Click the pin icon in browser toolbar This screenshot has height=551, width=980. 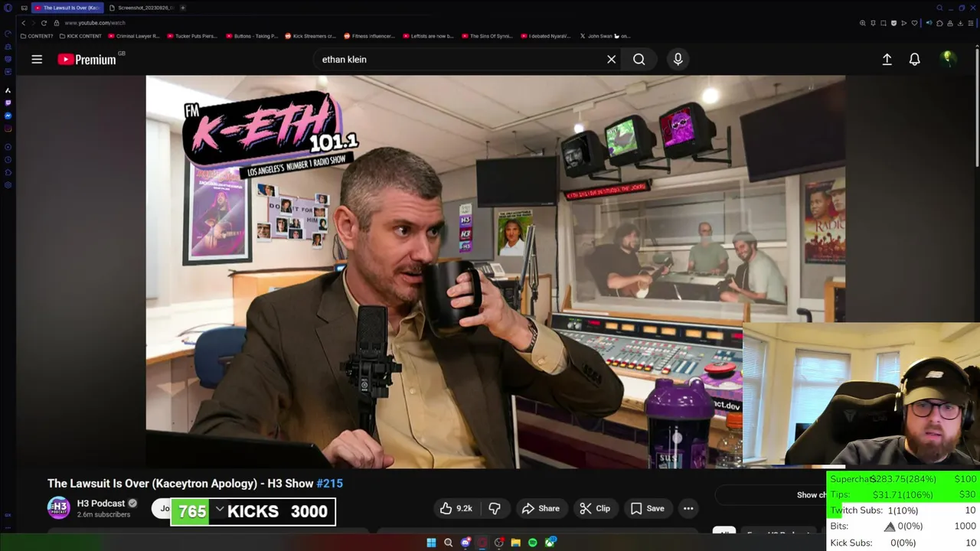(x=873, y=23)
